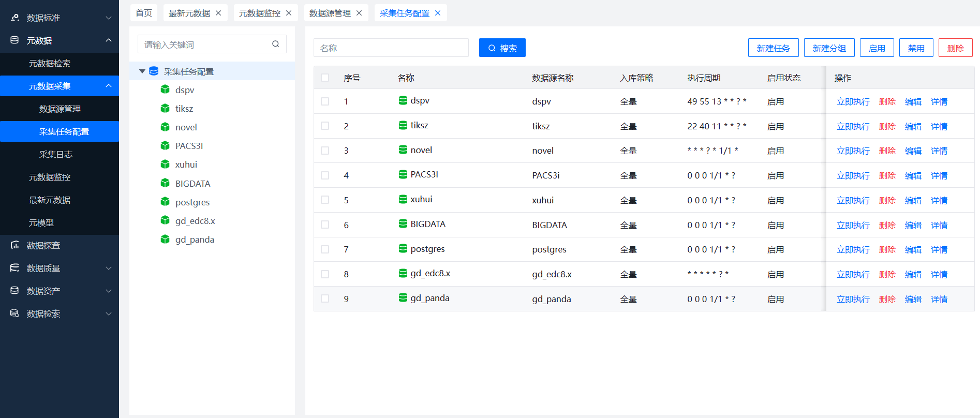Click the 禁用 toolbar button
The width and height of the screenshot is (980, 418).
(x=916, y=48)
